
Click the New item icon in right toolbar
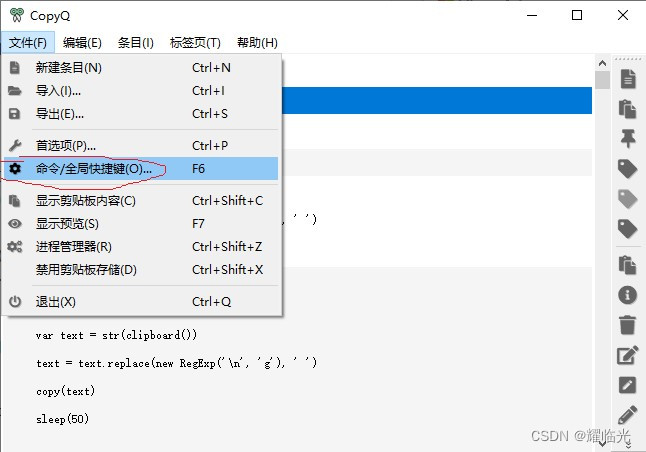point(627,79)
